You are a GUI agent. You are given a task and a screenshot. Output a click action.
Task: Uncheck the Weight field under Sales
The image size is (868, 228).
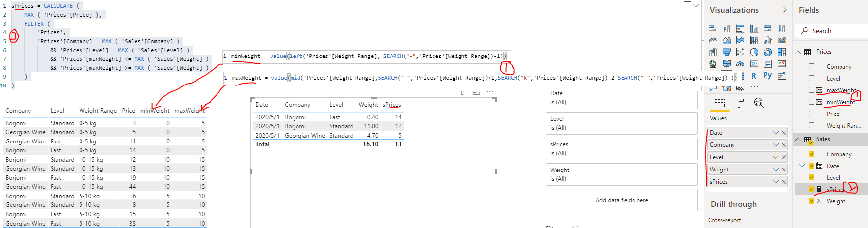(812, 201)
